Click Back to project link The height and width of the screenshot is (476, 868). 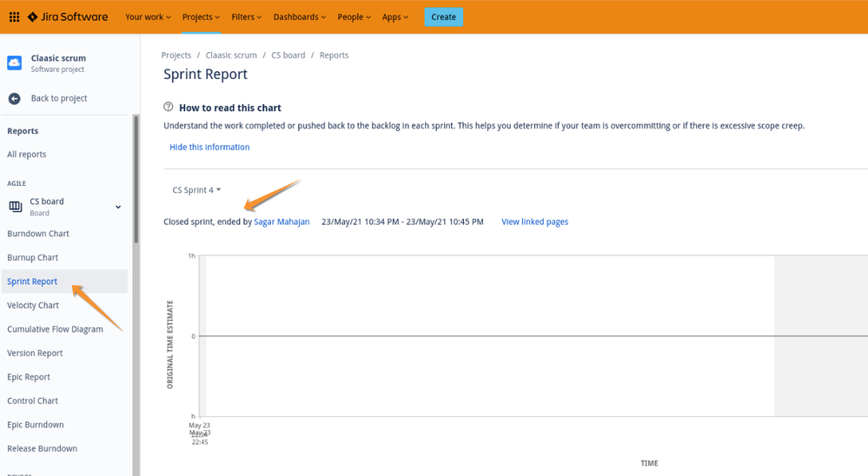click(59, 98)
